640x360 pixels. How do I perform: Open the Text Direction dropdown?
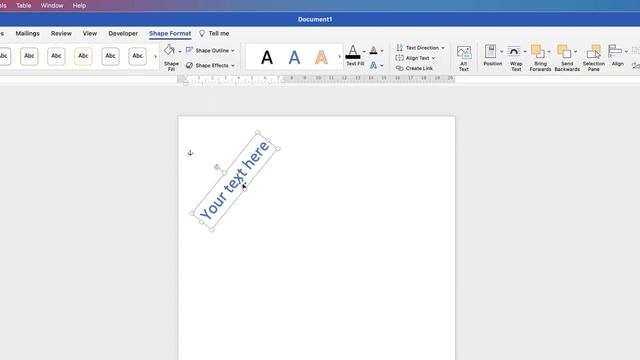click(x=420, y=48)
